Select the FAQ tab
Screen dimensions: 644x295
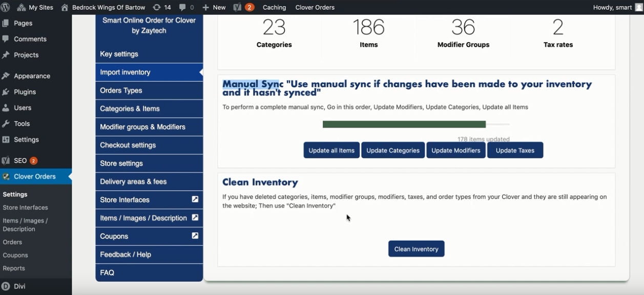pyautogui.click(x=149, y=272)
